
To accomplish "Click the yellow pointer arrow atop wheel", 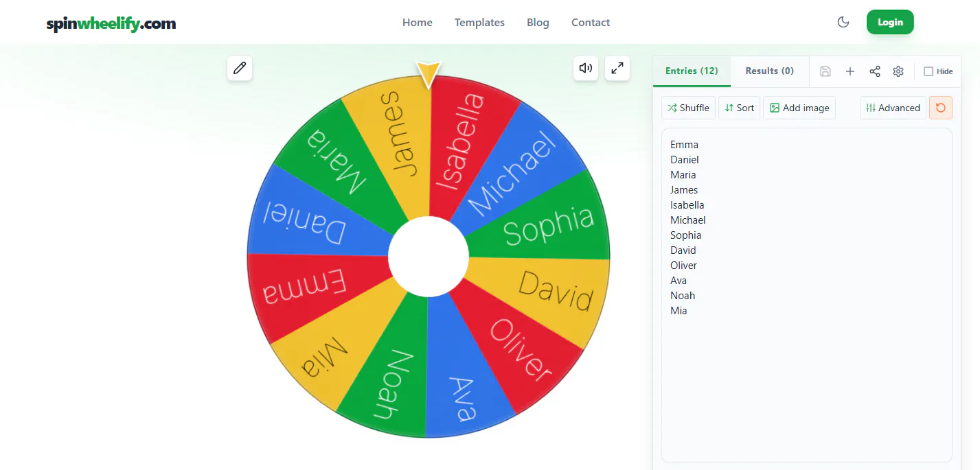I will [x=428, y=74].
